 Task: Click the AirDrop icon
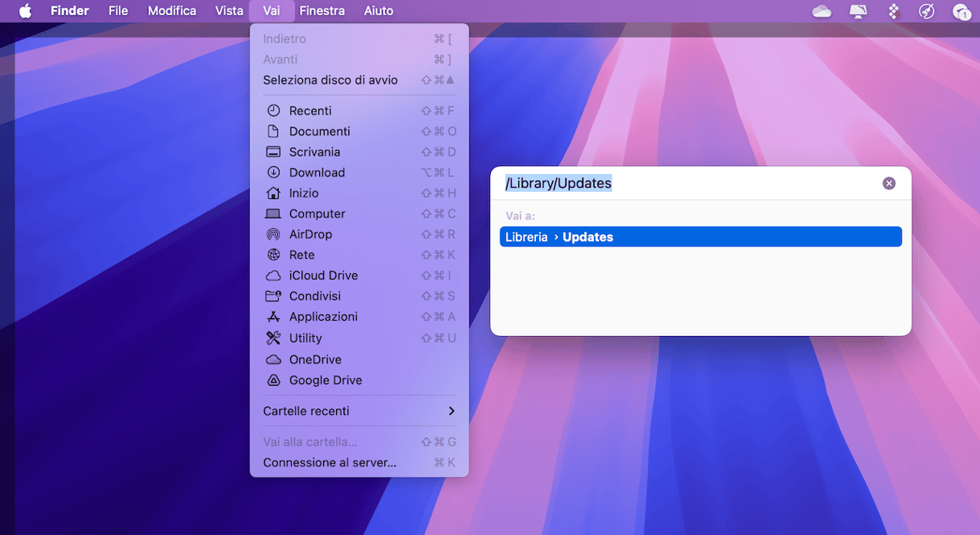click(273, 234)
